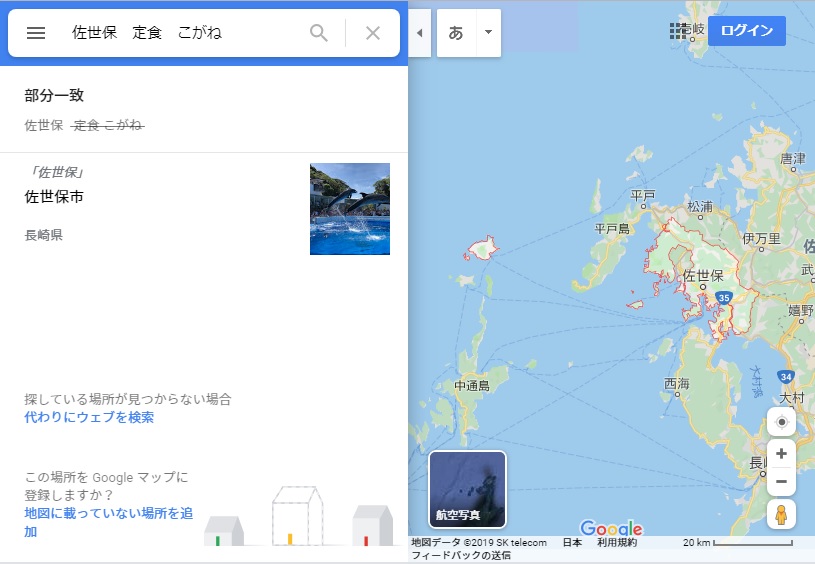
Task: Open the input method dropdown arrow
Action: 488,32
